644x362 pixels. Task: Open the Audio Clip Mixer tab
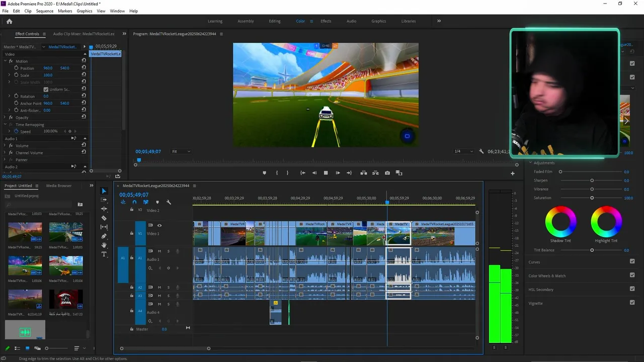(x=84, y=34)
